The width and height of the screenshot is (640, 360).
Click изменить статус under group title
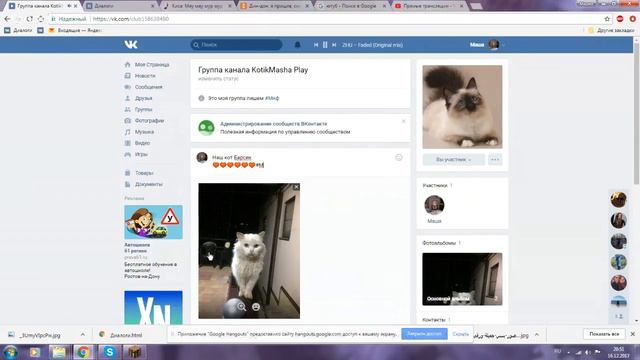coord(218,79)
